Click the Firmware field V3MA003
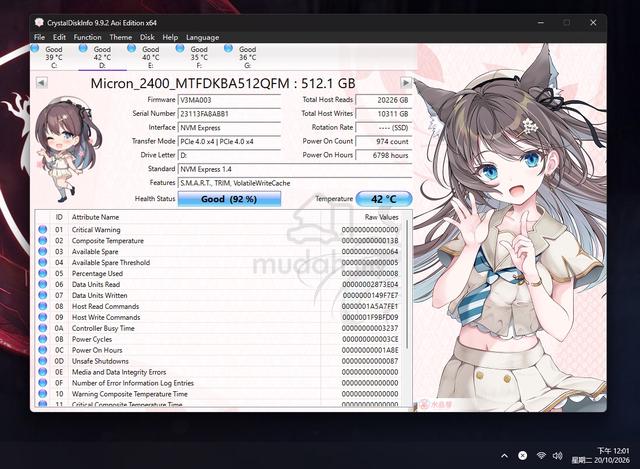 point(229,100)
